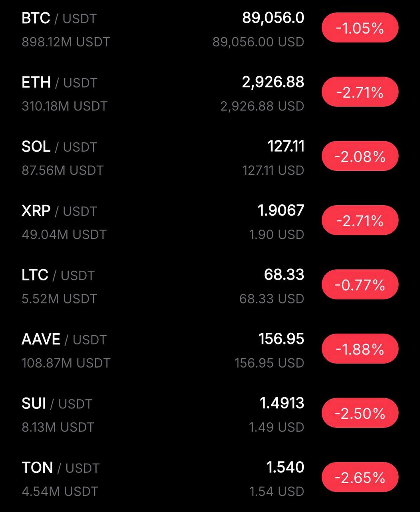
Task: Open the AAVE / USDT market row
Action: [x=64, y=340]
